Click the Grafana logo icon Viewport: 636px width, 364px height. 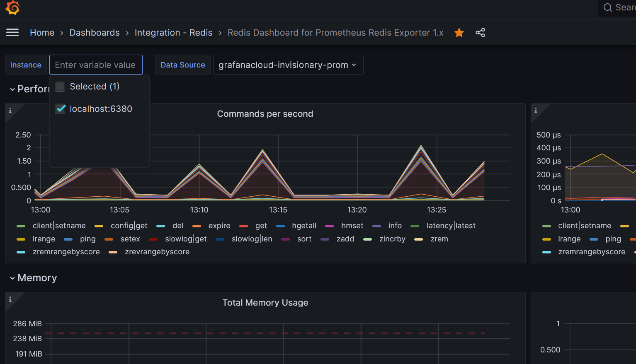tap(12, 7)
